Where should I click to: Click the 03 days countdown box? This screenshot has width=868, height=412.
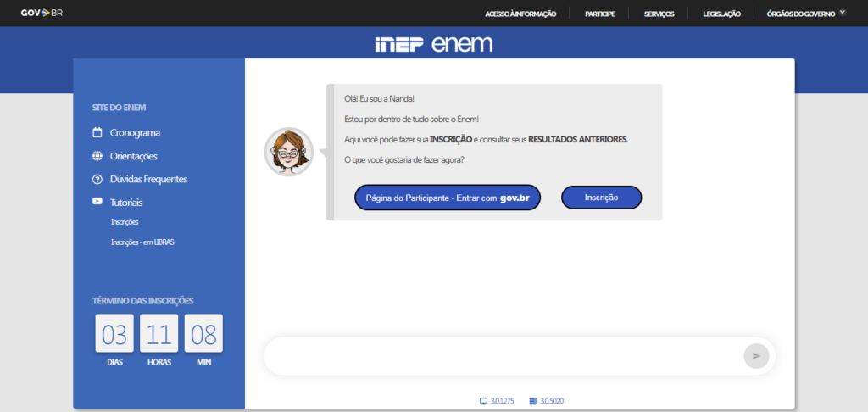pyautogui.click(x=114, y=333)
